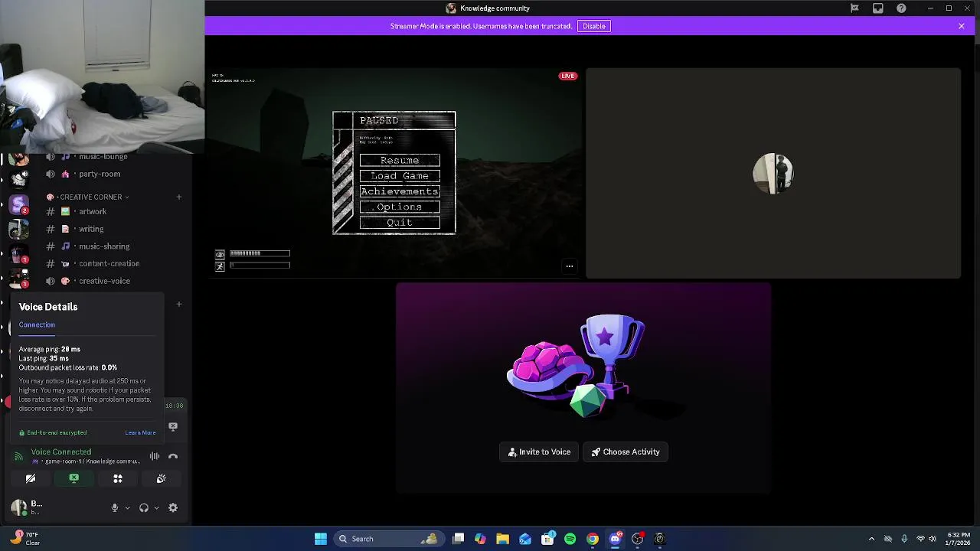Disable Streamer Mode from the banner
The width and height of the screenshot is (980, 551).
(594, 26)
